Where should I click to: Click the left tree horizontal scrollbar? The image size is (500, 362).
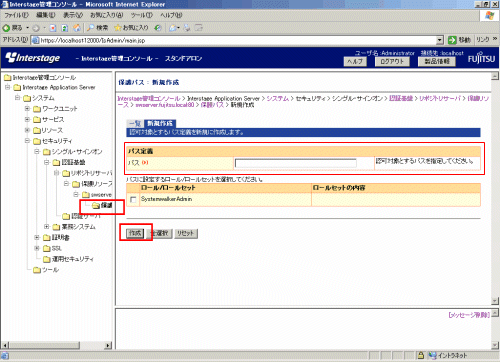click(57, 345)
